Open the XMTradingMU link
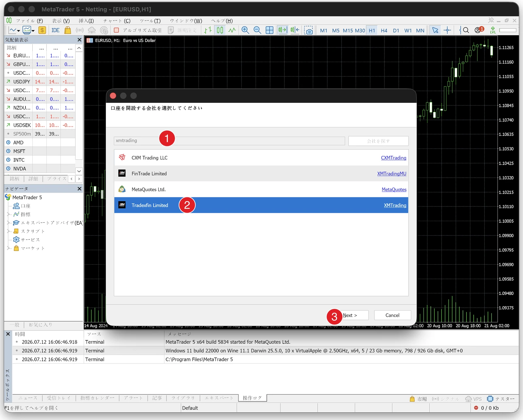This screenshot has width=523, height=420. 392,174
